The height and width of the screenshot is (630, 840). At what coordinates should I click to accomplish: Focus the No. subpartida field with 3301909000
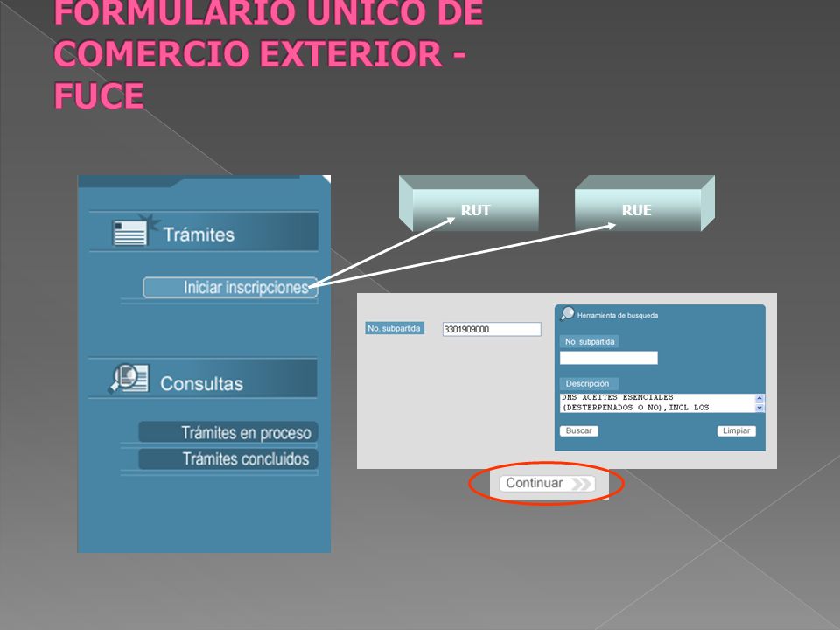(492, 329)
